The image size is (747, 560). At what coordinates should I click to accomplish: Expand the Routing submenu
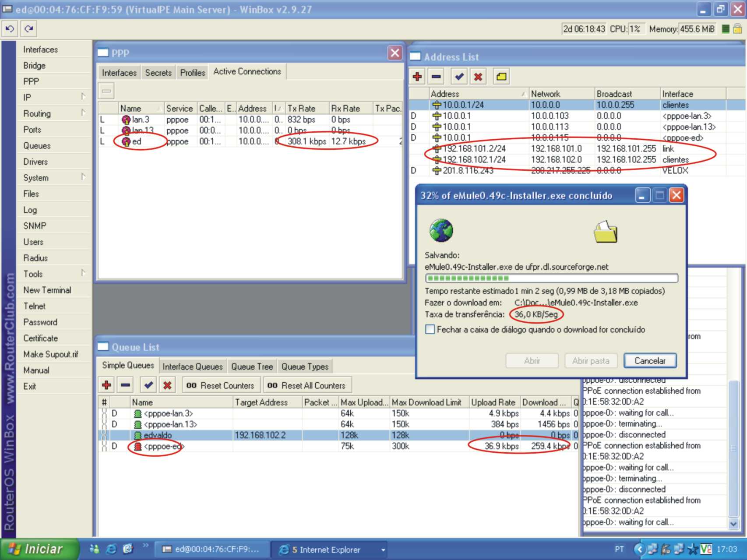tap(53, 113)
